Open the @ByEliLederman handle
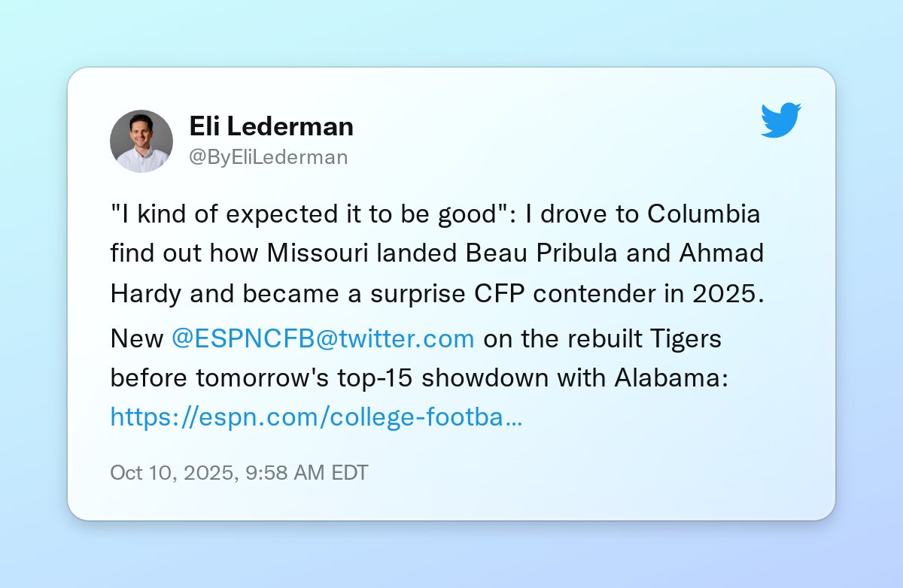Image resolution: width=903 pixels, height=588 pixels. click(268, 157)
